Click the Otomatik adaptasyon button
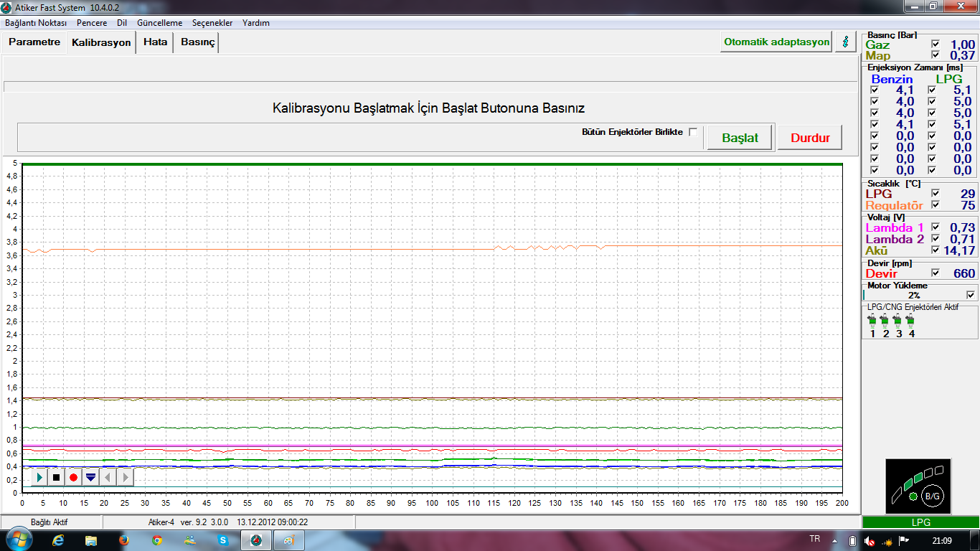Viewport: 980px width, 551px height. tap(776, 42)
